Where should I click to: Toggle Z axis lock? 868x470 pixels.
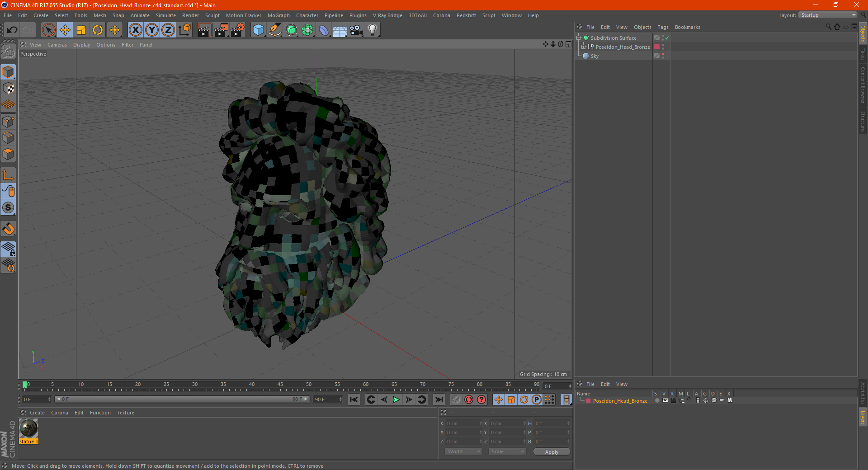tap(168, 30)
